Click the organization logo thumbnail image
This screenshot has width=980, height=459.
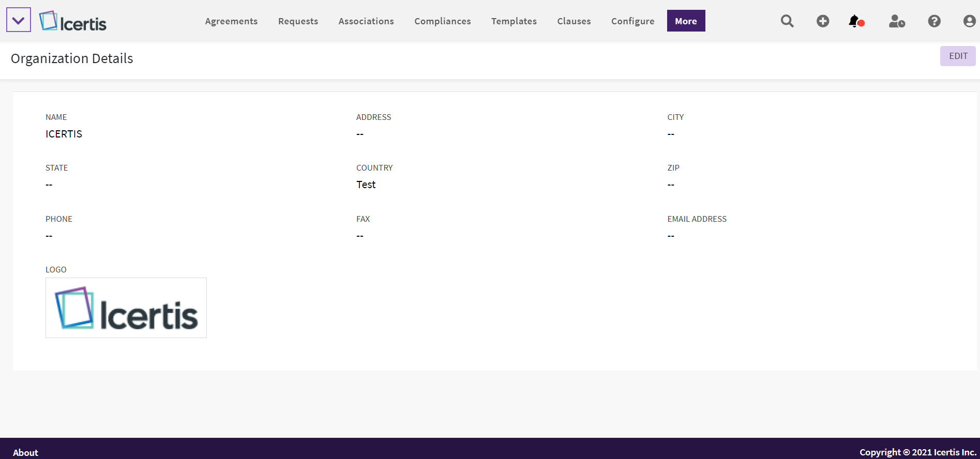(x=126, y=308)
